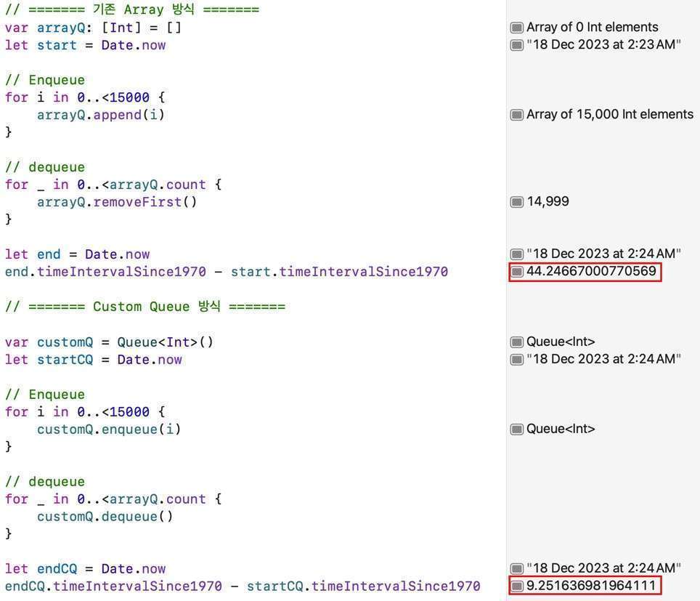Image resolution: width=700 pixels, height=601 pixels.
Task: Click the Queue<Int> result icon on the customQ declaration line
Action: point(517,342)
